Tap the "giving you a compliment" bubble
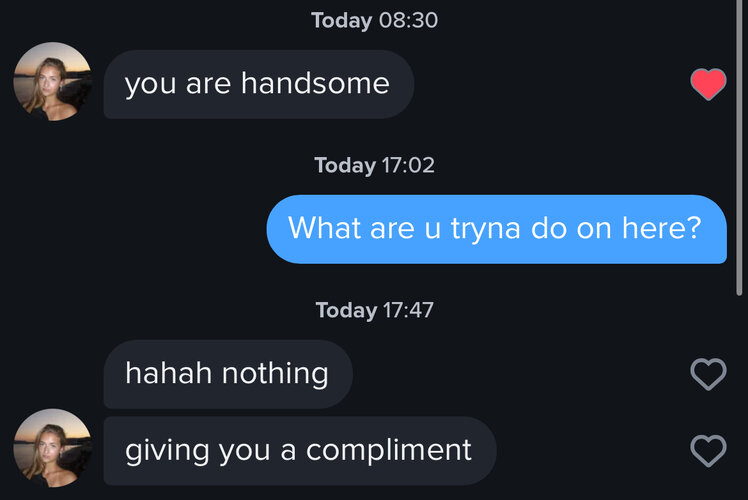Screen dimensions: 748x500 (300, 450)
